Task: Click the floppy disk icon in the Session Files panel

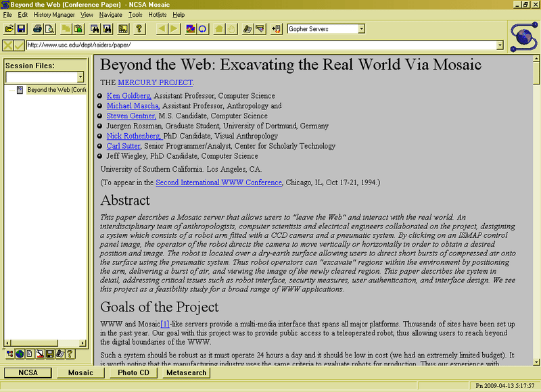Action: point(49,353)
